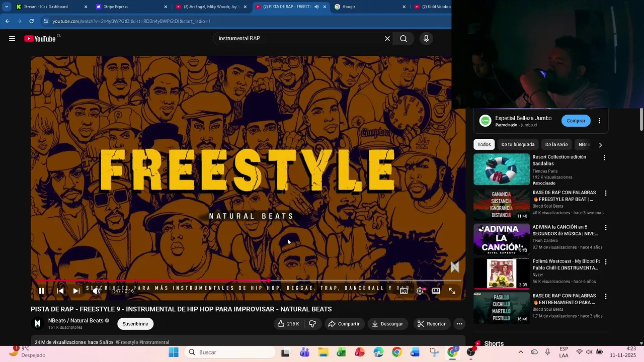Toggle subtitles in the player
644x362 pixels.
pyautogui.click(x=404, y=291)
